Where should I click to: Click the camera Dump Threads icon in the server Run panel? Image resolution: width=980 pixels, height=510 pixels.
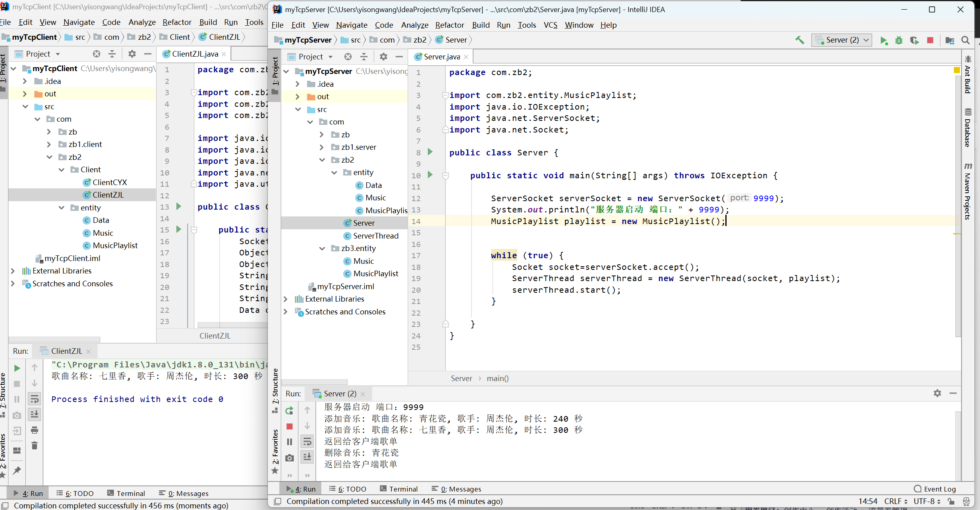289,458
